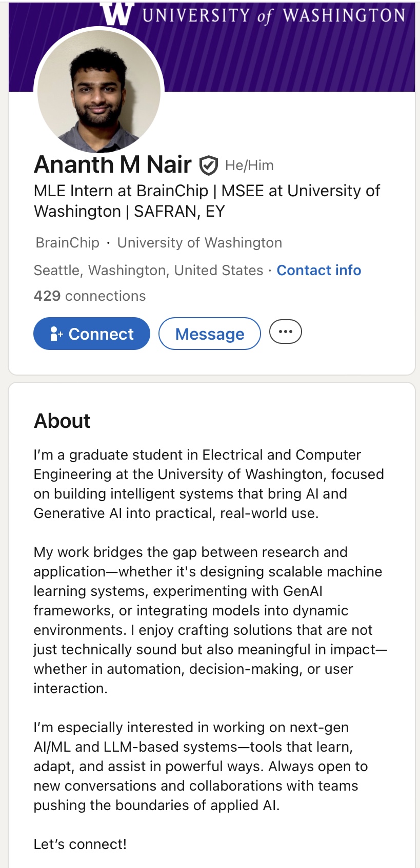
Task: Click the purple University of Washington cover banner
Action: [x=287, y=56]
